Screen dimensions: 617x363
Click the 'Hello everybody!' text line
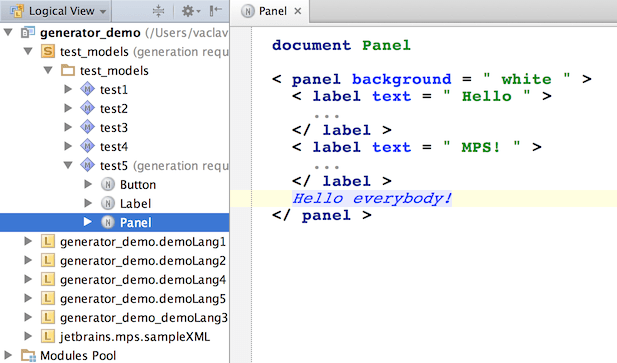[371, 198]
